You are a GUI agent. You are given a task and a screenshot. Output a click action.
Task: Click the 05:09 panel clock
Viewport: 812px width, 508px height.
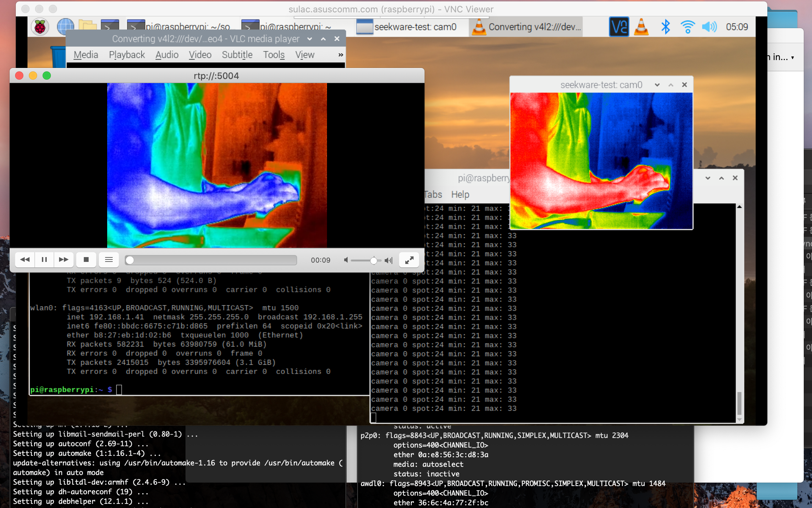click(x=737, y=27)
